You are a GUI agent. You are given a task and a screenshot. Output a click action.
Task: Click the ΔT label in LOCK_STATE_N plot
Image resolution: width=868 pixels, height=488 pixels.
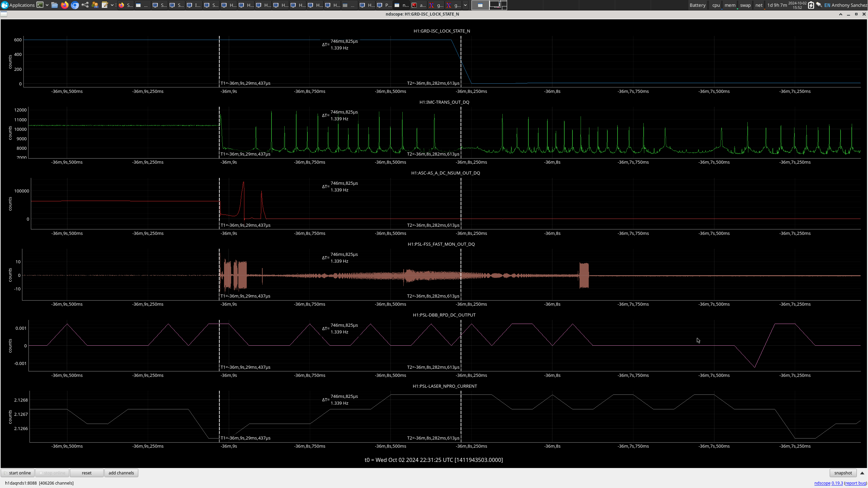[340, 44]
